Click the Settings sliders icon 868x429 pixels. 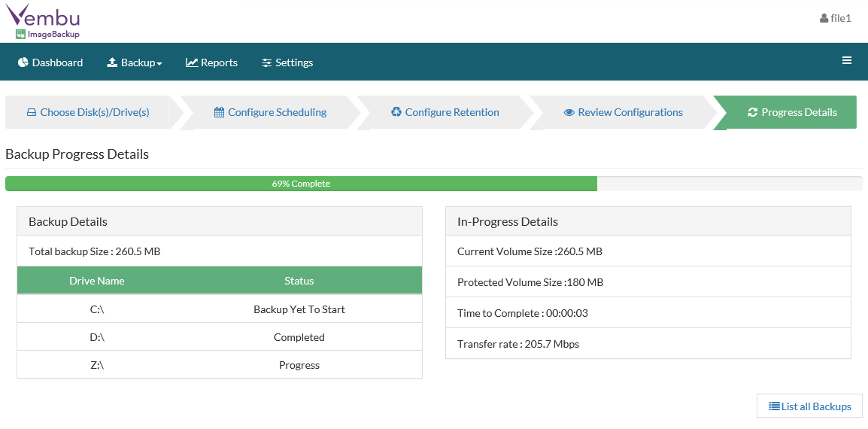coord(266,62)
